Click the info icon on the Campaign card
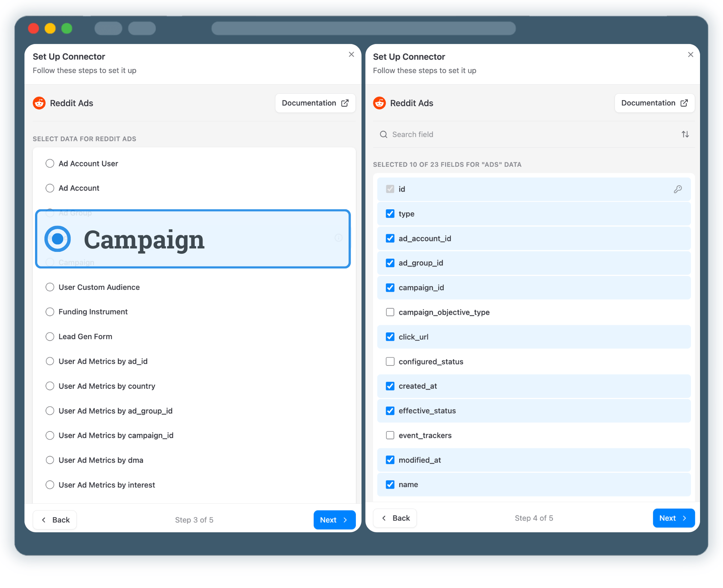Image resolution: width=723 pixels, height=588 pixels. 338,238
